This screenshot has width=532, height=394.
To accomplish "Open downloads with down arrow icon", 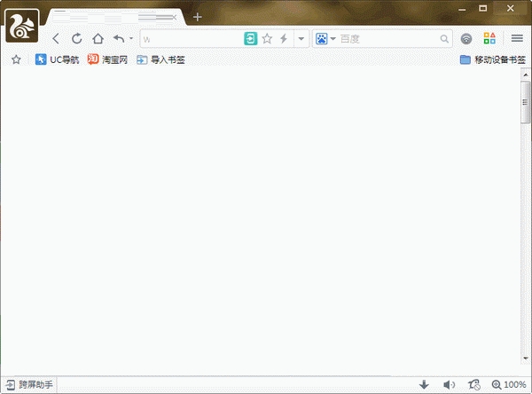I will coord(424,385).
